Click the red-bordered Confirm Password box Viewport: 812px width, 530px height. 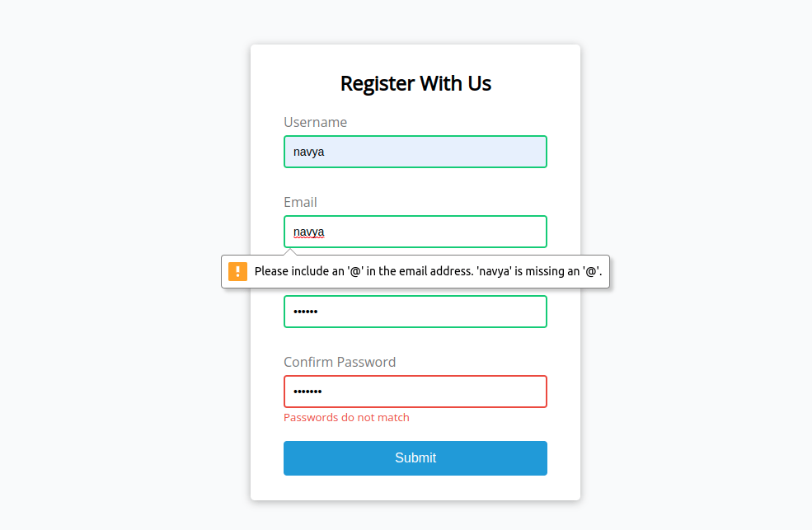[x=415, y=392]
